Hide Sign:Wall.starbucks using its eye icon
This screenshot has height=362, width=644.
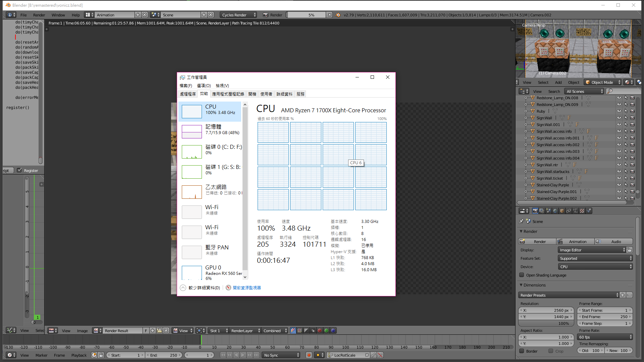[619, 172]
